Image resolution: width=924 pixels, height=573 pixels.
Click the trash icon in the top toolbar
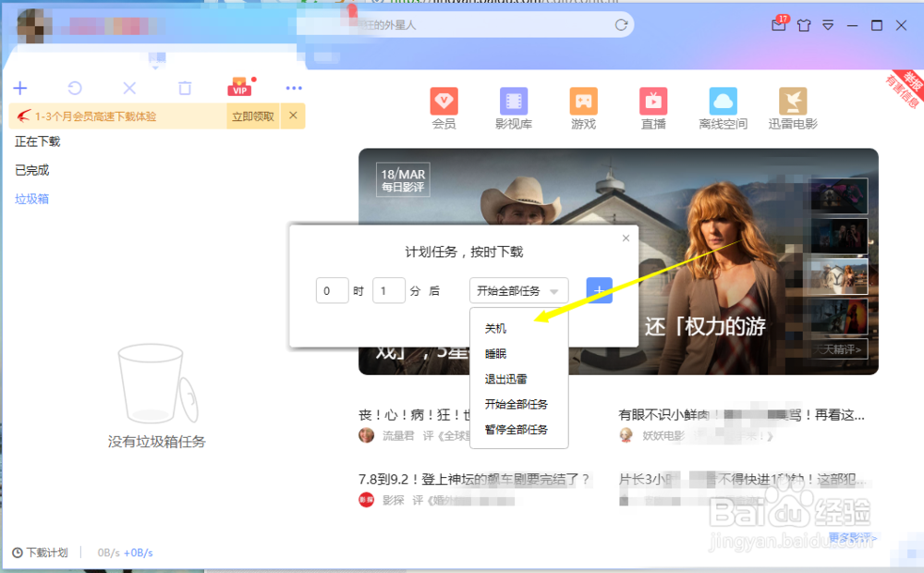(x=184, y=88)
